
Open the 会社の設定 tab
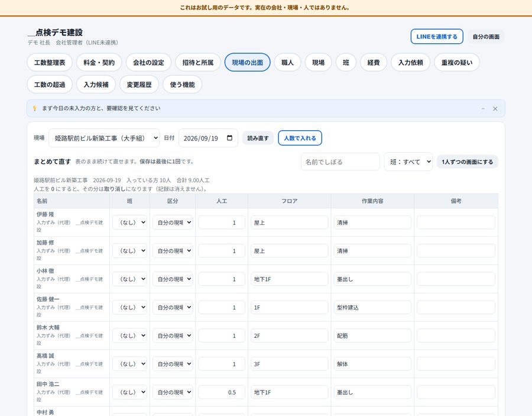tap(148, 63)
